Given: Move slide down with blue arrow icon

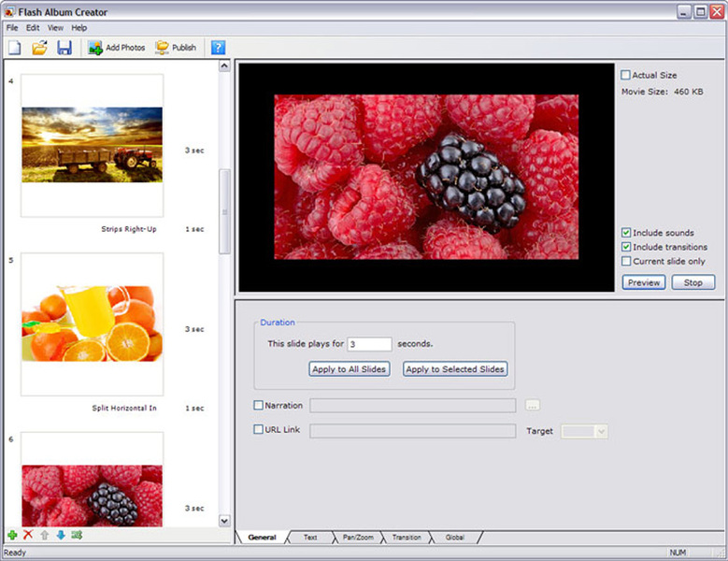Looking at the screenshot, I should [61, 535].
